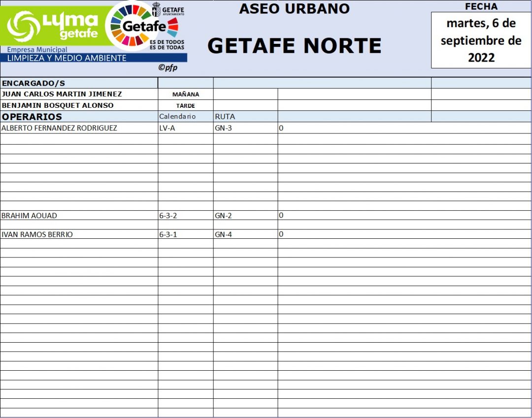Click the TARDE shift cell

point(186,106)
